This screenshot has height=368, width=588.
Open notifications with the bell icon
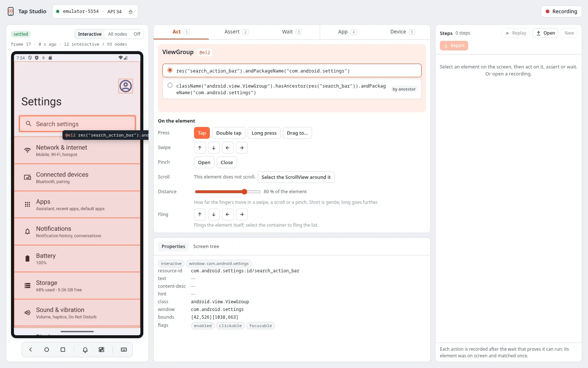click(85, 350)
